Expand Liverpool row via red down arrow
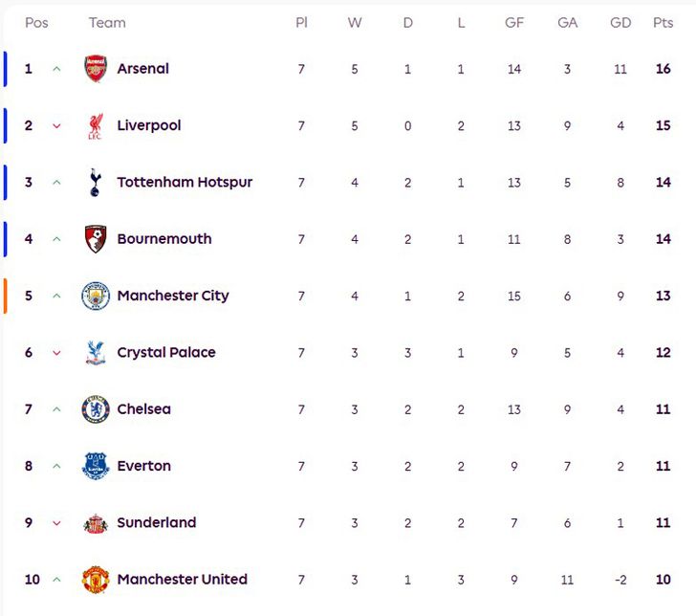 click(56, 126)
